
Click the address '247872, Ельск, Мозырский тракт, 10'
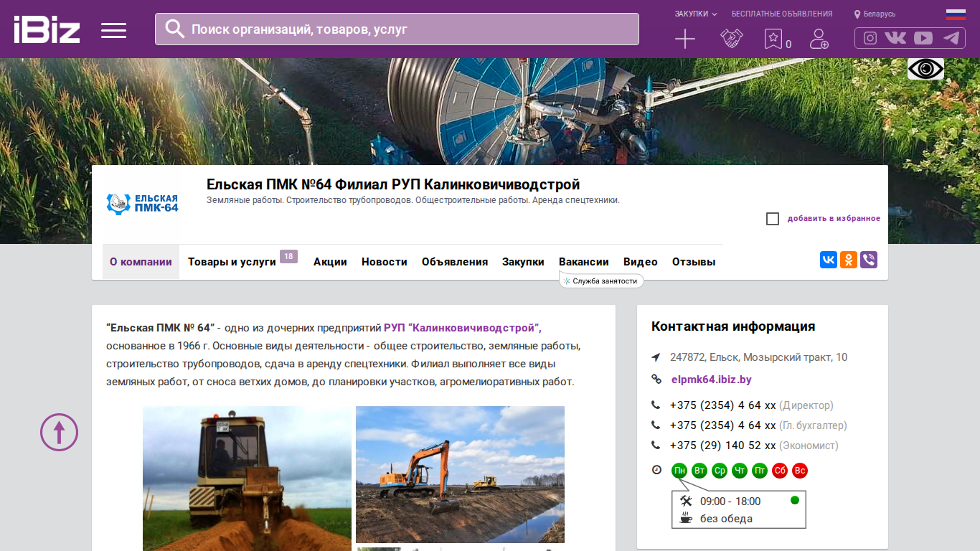[758, 357]
